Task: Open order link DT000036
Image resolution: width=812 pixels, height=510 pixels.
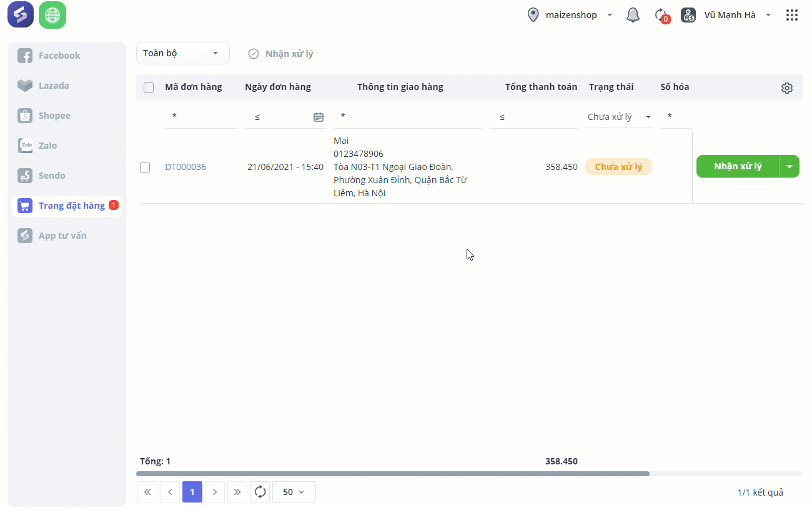Action: (186, 167)
